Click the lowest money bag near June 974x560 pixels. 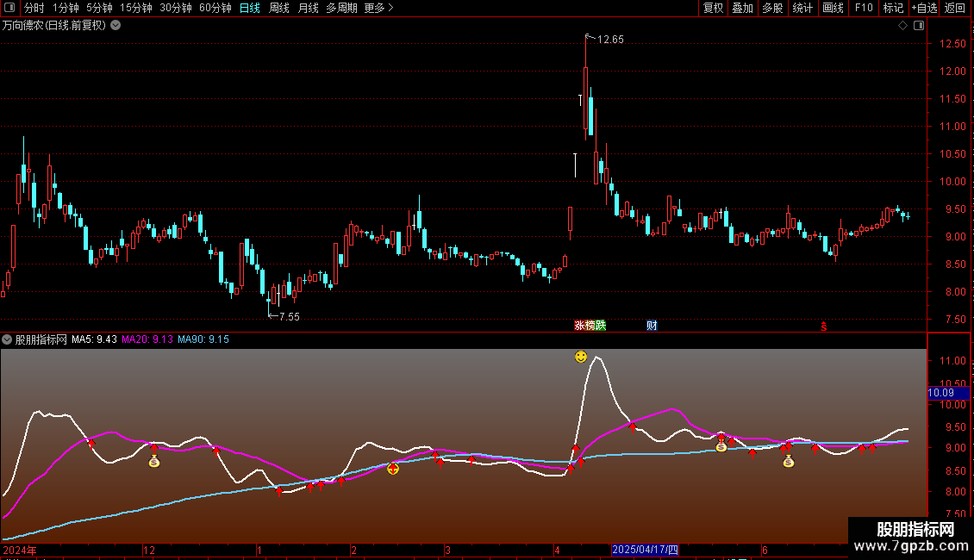[x=789, y=461]
